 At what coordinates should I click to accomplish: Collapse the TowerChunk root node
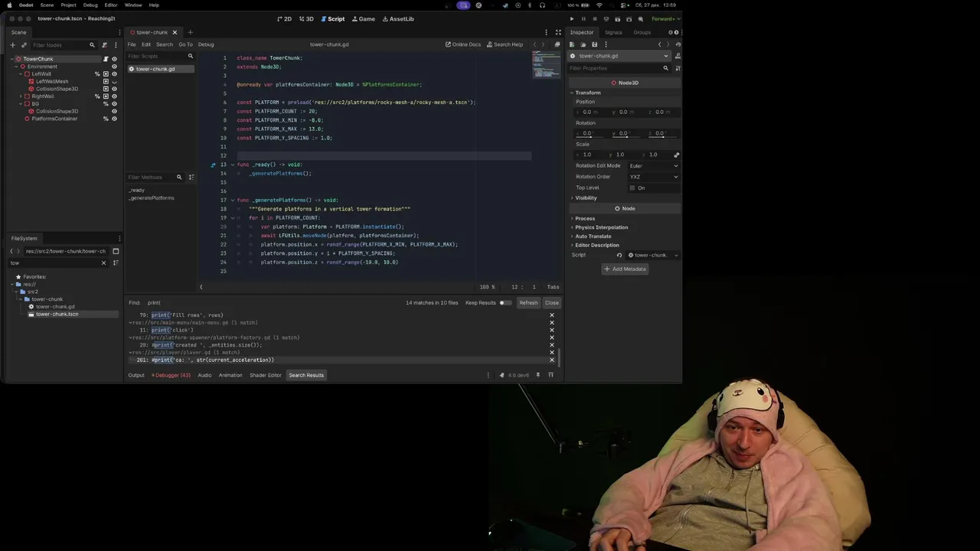tap(12, 59)
